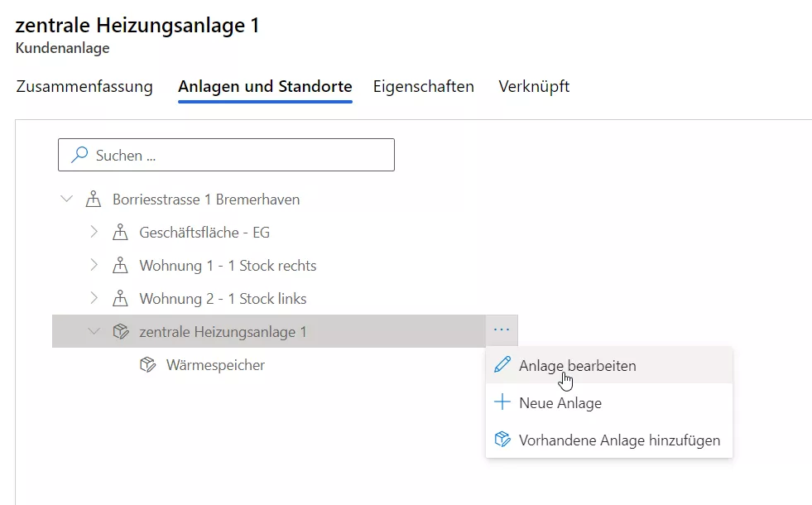Click the magnifying glass search icon

(80, 155)
